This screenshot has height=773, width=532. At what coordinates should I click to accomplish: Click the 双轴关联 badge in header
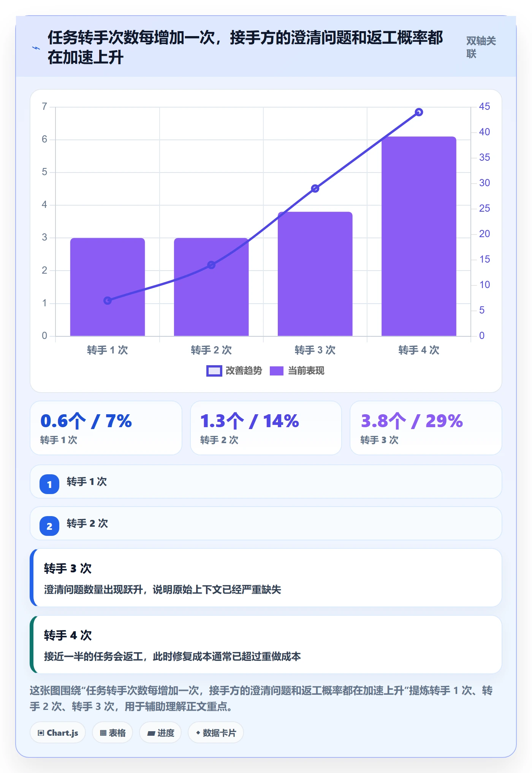coord(481,47)
